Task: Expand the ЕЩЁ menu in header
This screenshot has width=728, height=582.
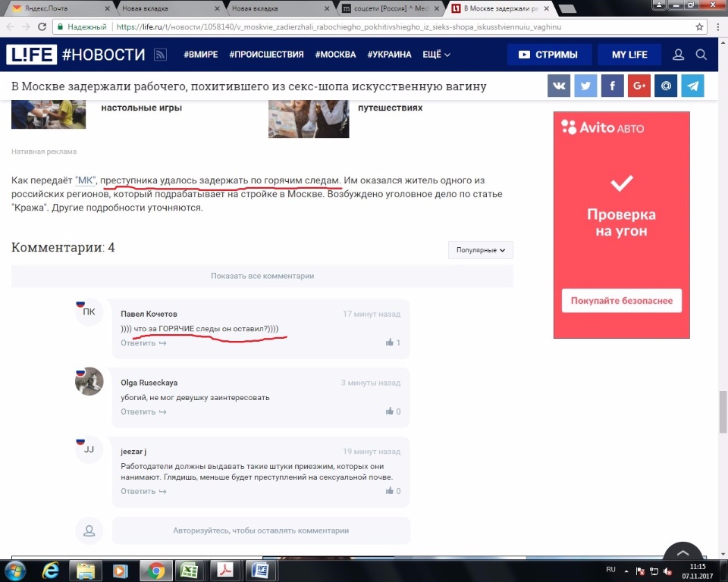Action: (436, 55)
